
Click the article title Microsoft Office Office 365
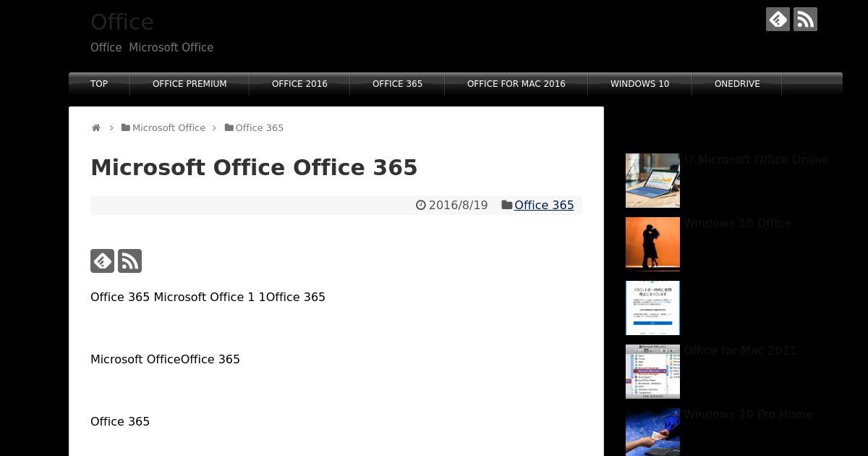pos(254,167)
